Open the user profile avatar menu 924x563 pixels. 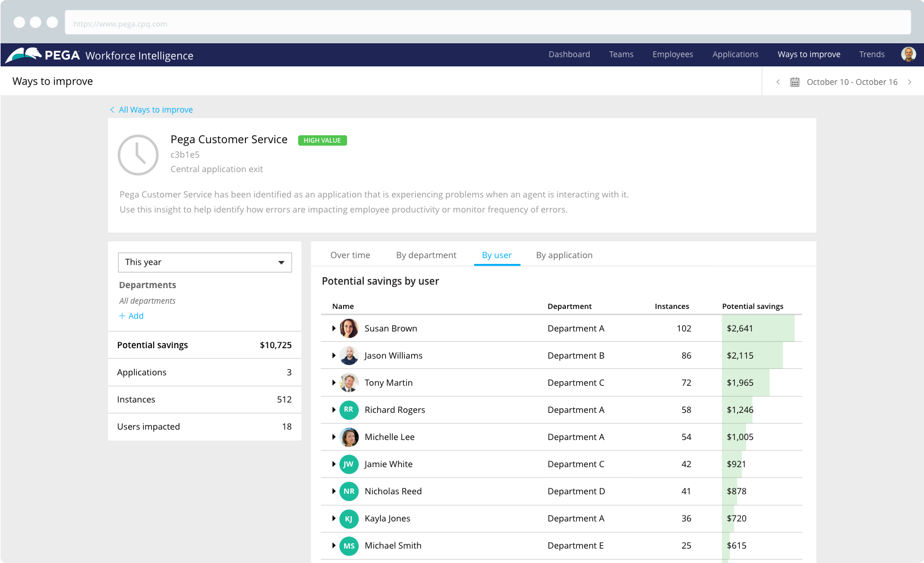(x=908, y=54)
